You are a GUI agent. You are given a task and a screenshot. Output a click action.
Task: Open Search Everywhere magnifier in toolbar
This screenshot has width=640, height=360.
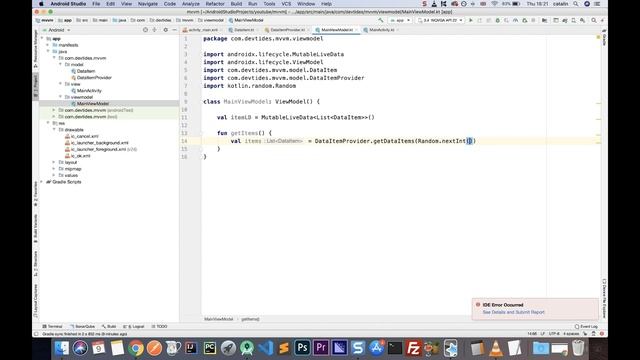pyautogui.click(x=594, y=20)
